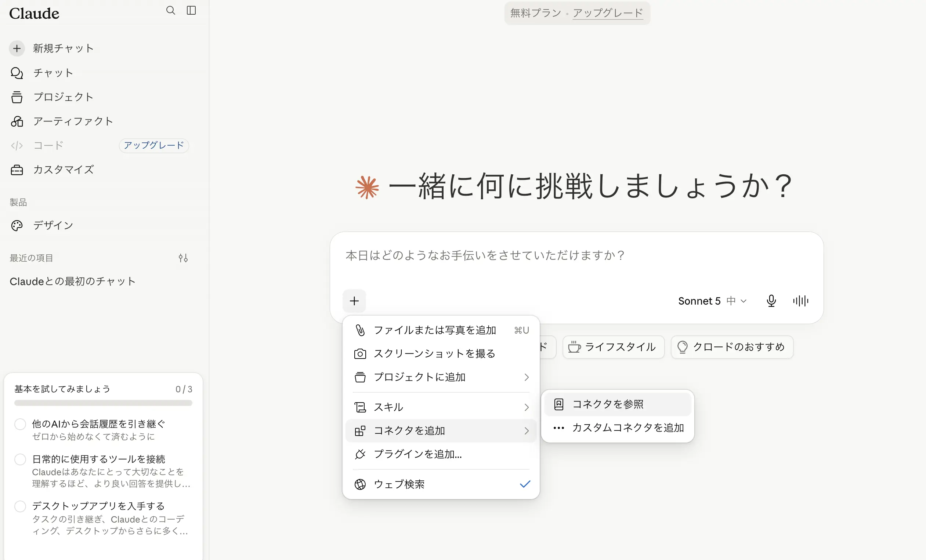The width and height of the screenshot is (926, 560).
Task: Click the 無料プラン label in the top banner
Action: pyautogui.click(x=535, y=13)
